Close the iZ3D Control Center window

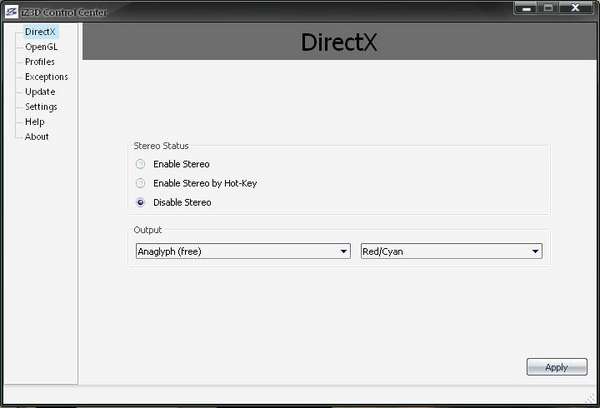[575, 8]
